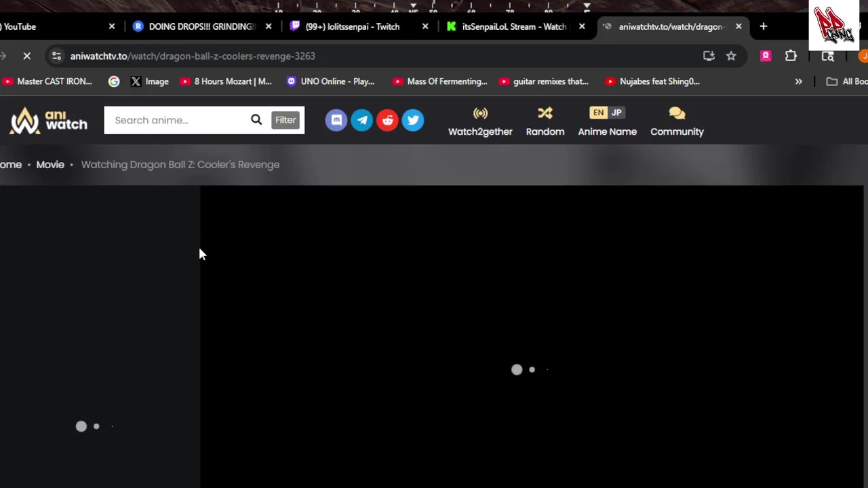Open Watch2gether
Screen dimensions: 868x488
click(480, 122)
